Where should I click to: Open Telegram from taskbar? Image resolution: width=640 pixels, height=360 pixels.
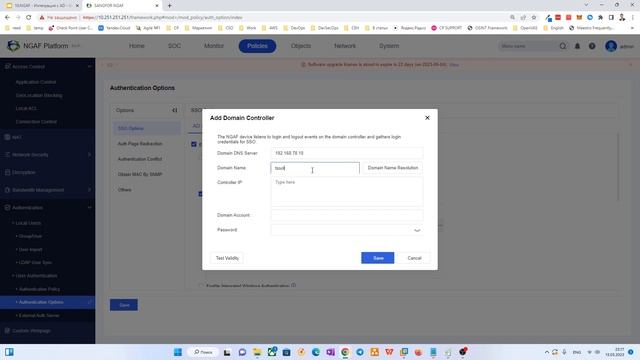360,352
